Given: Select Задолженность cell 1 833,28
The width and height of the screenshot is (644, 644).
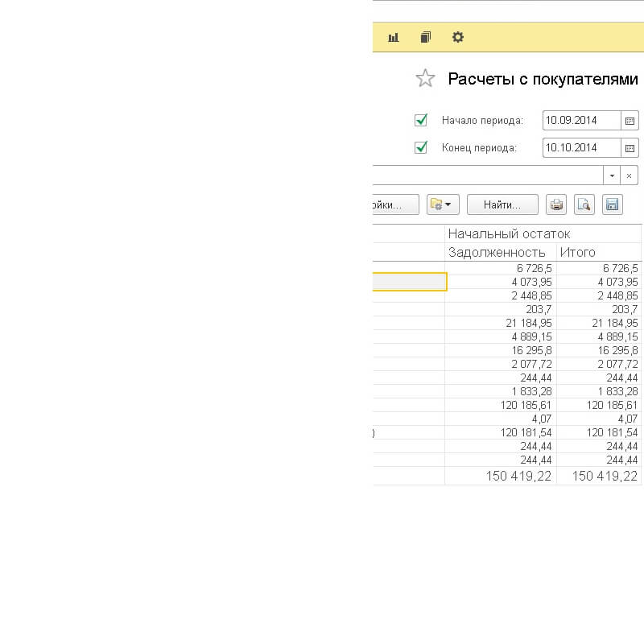Looking at the screenshot, I should [x=501, y=391].
